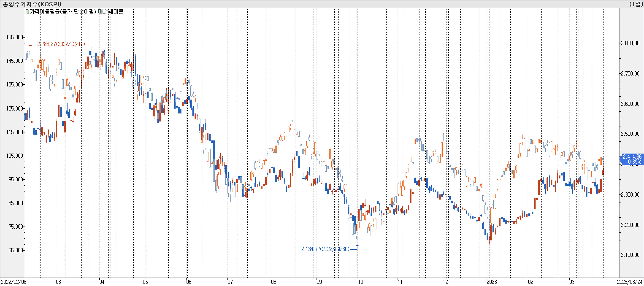Click the green legend icon beside 가격이동평균
This screenshot has width=644, height=286.
click(x=27, y=11)
